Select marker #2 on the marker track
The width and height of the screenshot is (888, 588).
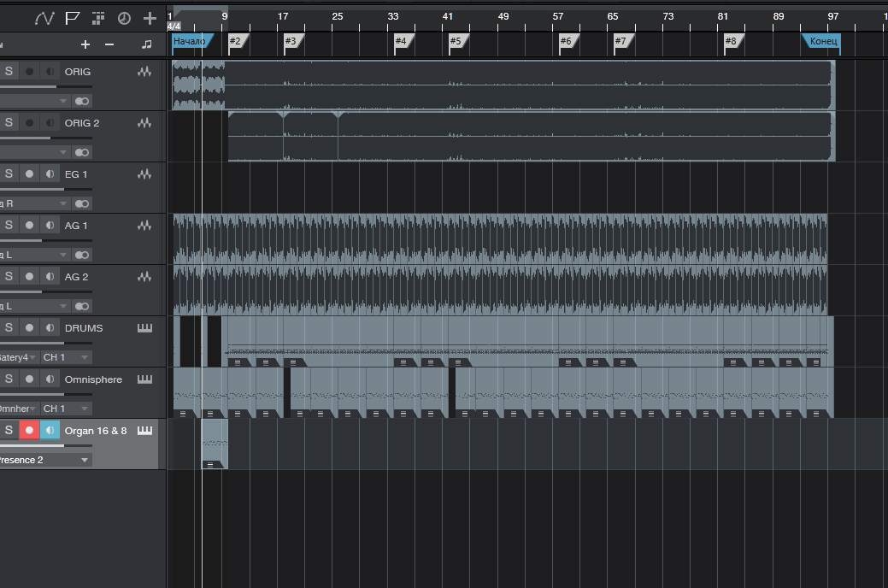238,41
